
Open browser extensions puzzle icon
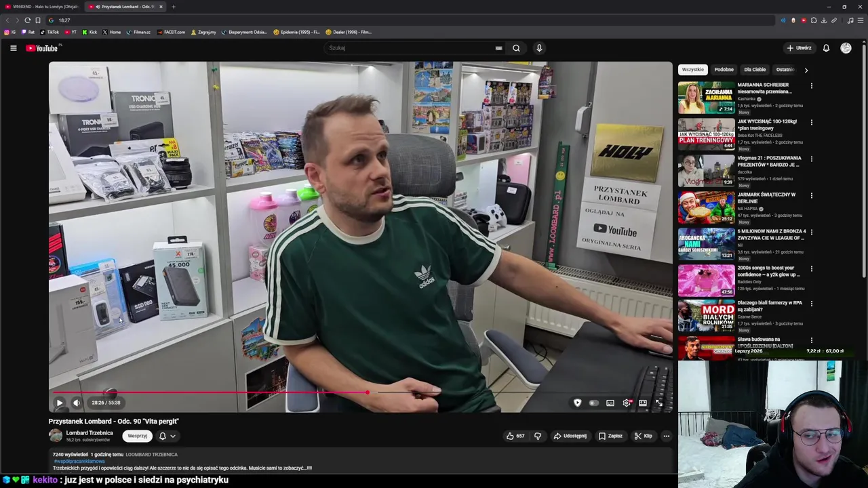814,20
